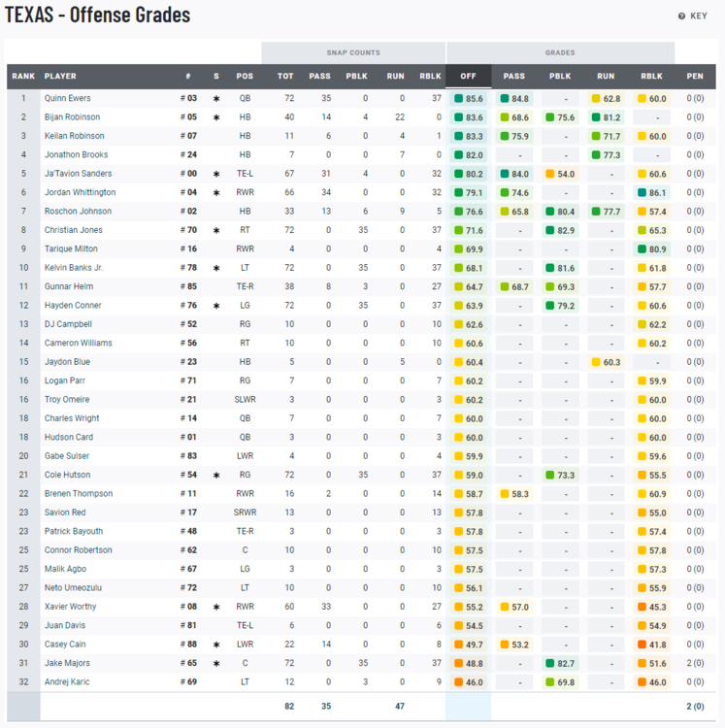The height and width of the screenshot is (728, 725).
Task: Open player Ja'Tavion Sanders
Action: click(78, 174)
